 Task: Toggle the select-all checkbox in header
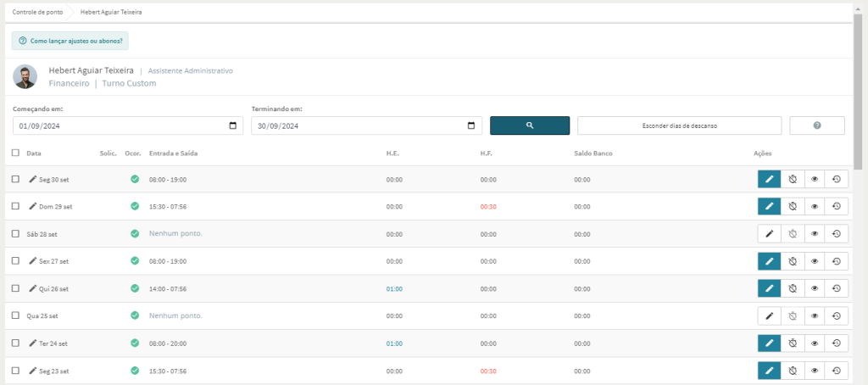[x=15, y=153]
